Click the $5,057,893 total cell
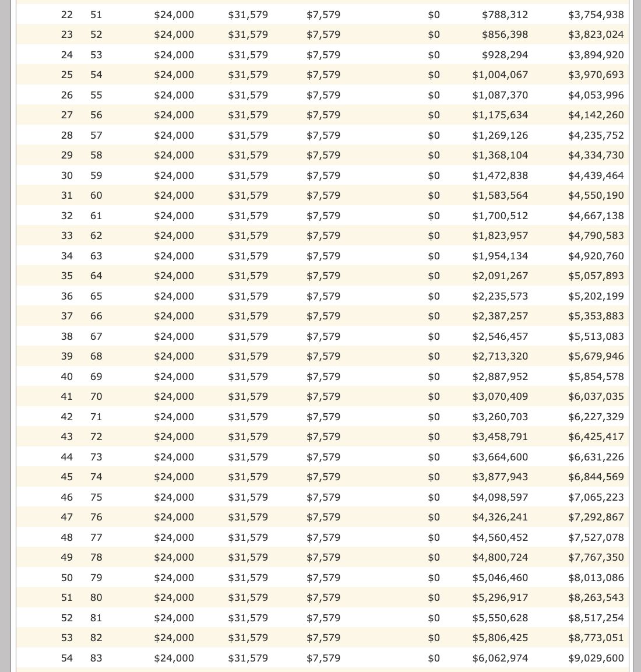This screenshot has width=641, height=672. pyautogui.click(x=596, y=276)
